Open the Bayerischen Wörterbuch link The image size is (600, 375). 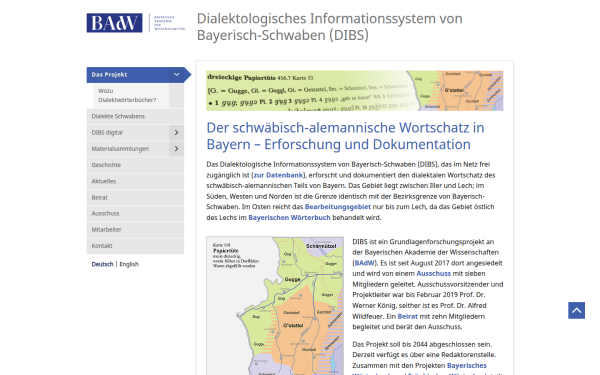pos(289,217)
